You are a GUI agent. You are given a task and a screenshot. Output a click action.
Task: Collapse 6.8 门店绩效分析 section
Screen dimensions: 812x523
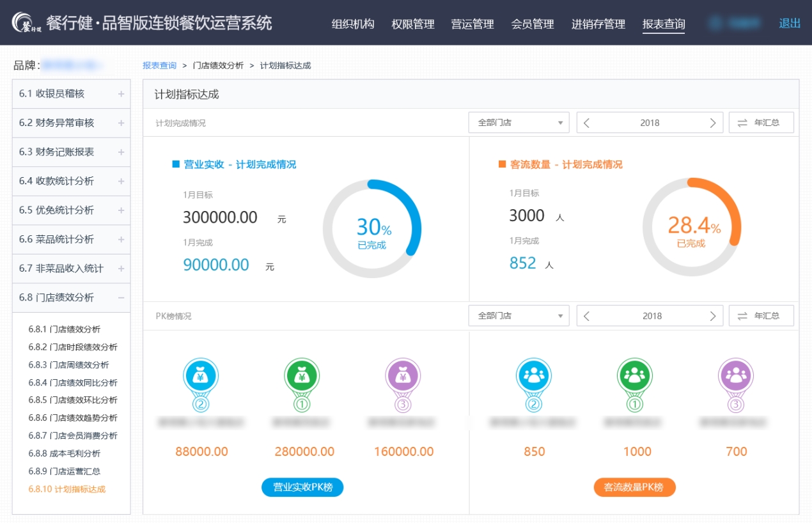coord(71,297)
